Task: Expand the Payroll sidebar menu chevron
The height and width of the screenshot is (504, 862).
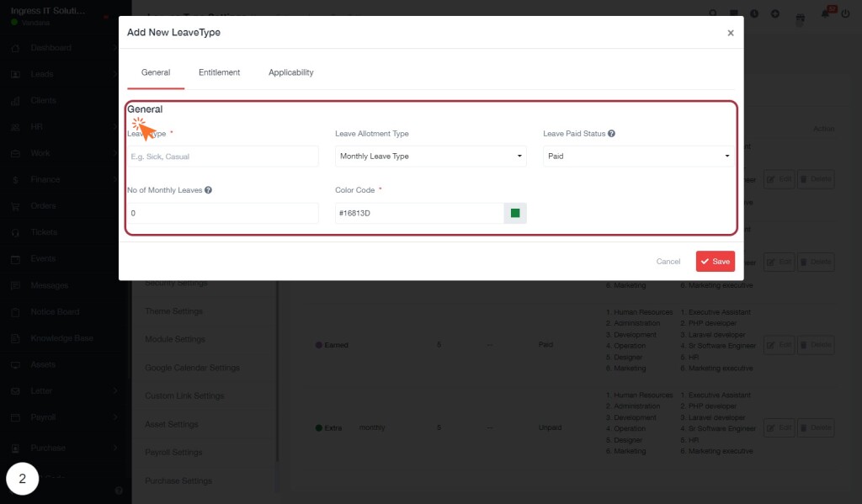Action: coord(114,417)
